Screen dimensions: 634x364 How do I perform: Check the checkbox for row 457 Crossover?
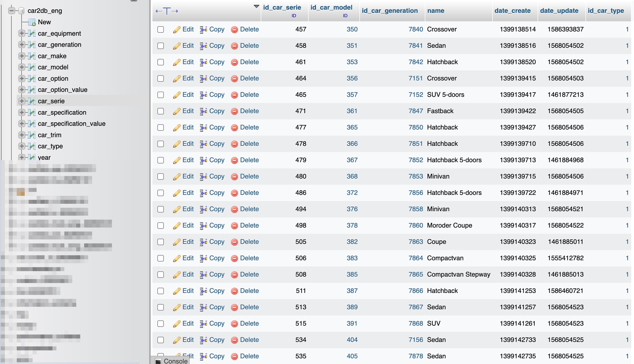coord(160,29)
